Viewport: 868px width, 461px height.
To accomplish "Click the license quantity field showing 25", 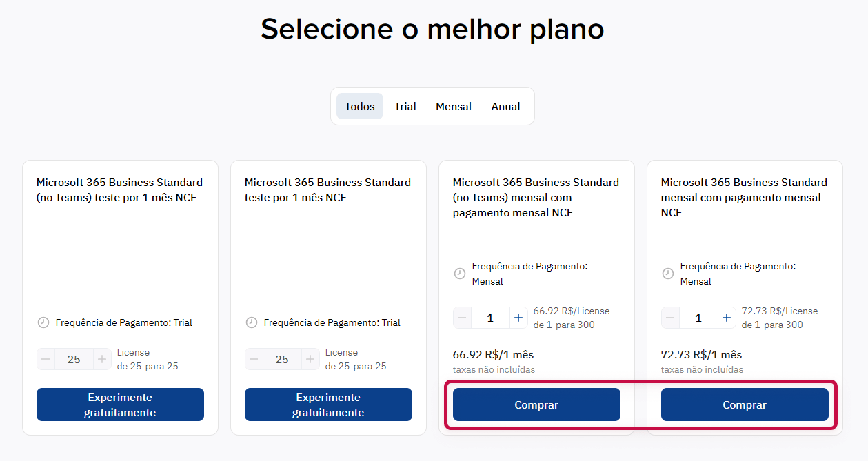I will click(74, 359).
